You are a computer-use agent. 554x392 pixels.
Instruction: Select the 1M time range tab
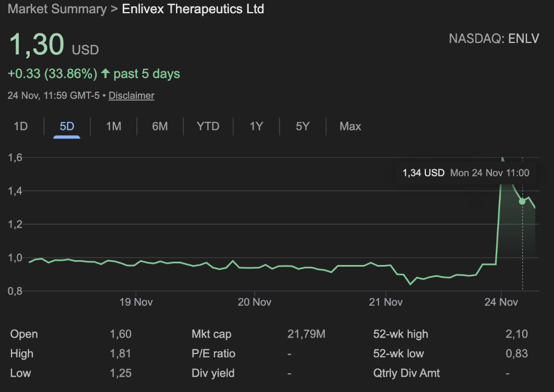tap(113, 126)
